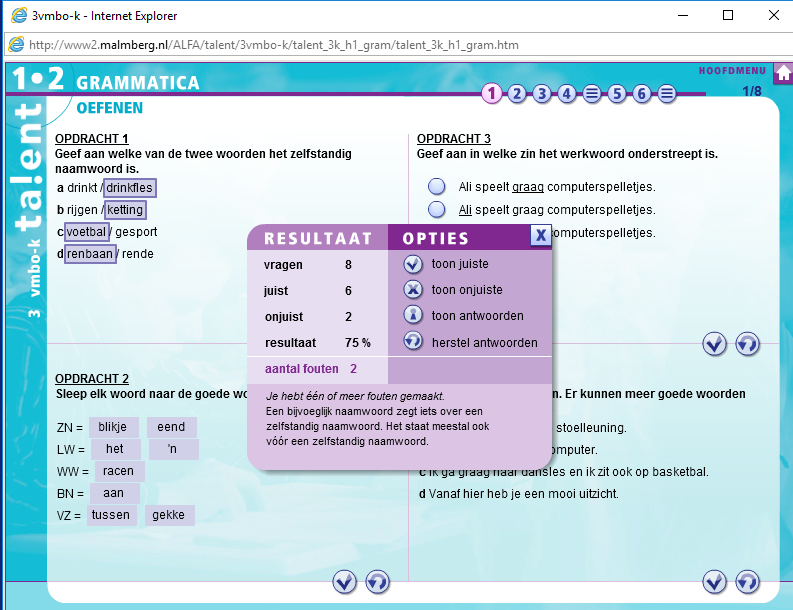Click the 'toon onjuiste' cross icon

click(x=413, y=290)
